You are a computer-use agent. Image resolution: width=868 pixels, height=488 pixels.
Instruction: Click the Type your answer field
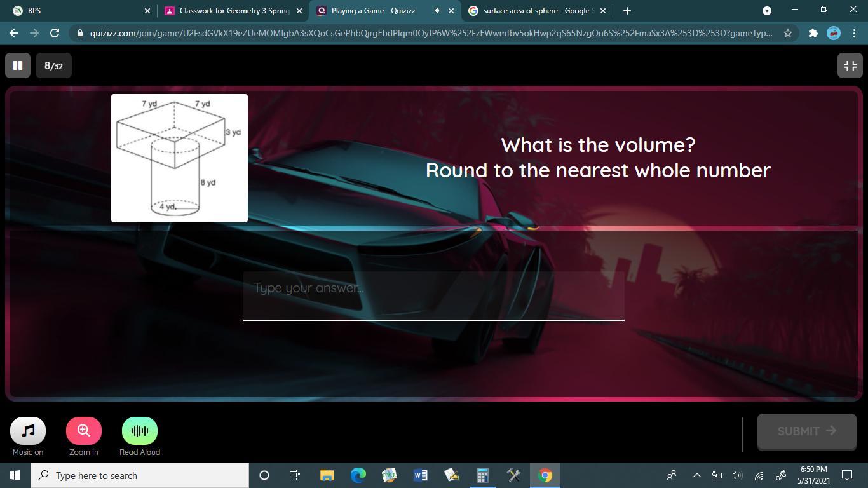point(434,295)
